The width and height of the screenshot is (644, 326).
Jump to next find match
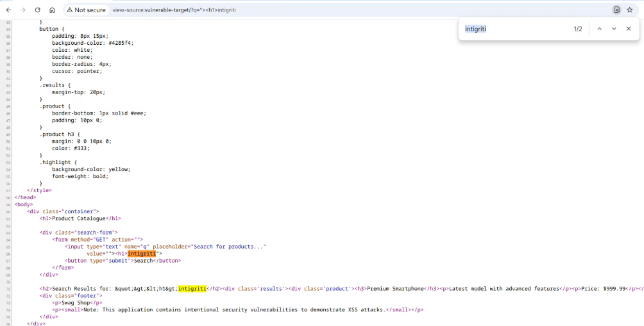pos(614,29)
